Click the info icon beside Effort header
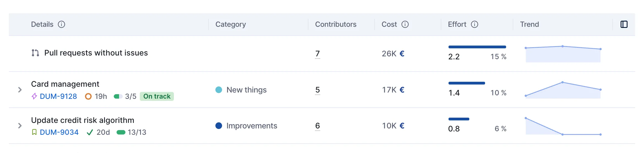 pyautogui.click(x=475, y=24)
